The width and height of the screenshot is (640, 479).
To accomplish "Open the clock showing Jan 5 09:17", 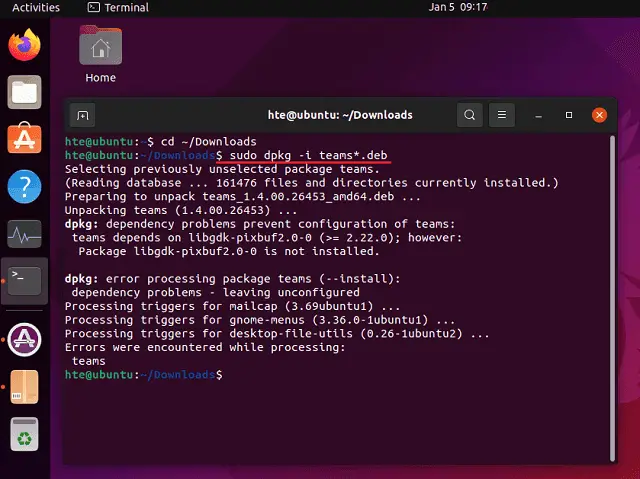I will (458, 7).
